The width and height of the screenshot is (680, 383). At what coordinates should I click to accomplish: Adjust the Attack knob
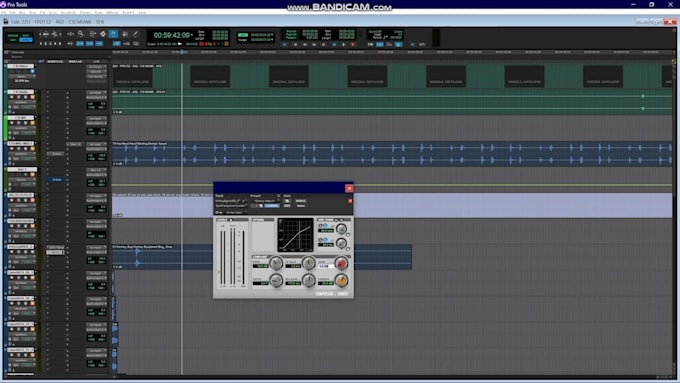[x=309, y=262]
